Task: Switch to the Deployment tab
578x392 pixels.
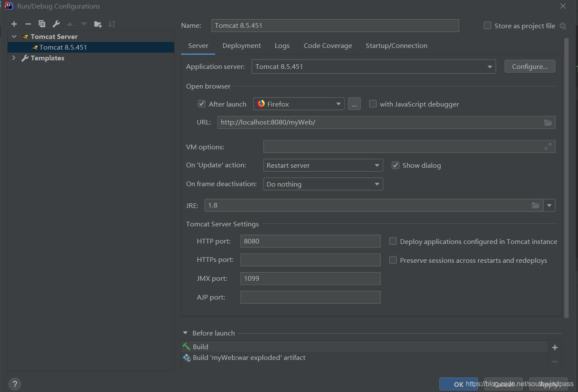Action: (x=241, y=46)
